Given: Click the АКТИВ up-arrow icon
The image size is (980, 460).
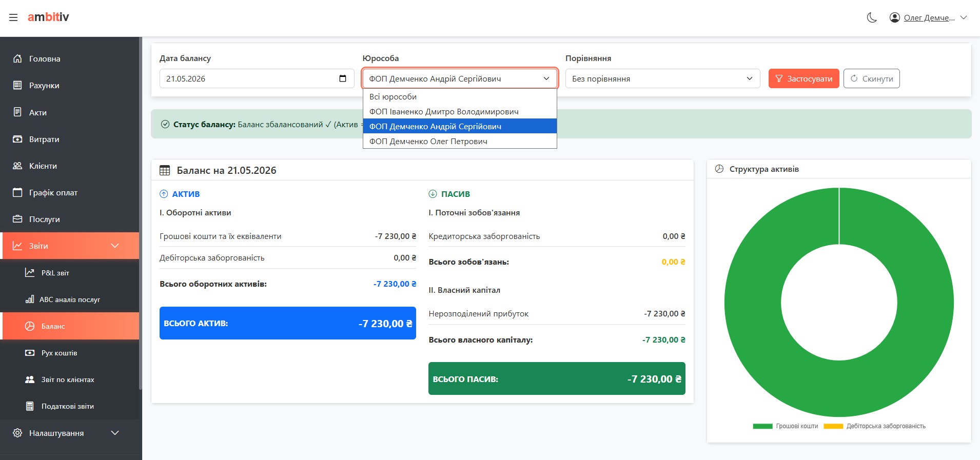Looking at the screenshot, I should pyautogui.click(x=164, y=194).
